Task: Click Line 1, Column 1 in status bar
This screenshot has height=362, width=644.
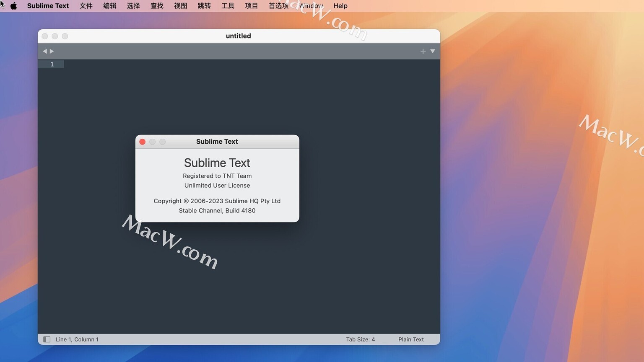Action: pyautogui.click(x=77, y=339)
